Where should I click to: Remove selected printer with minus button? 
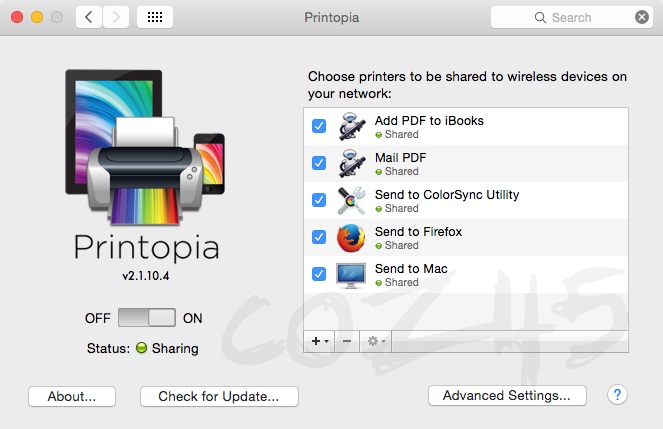coord(347,341)
